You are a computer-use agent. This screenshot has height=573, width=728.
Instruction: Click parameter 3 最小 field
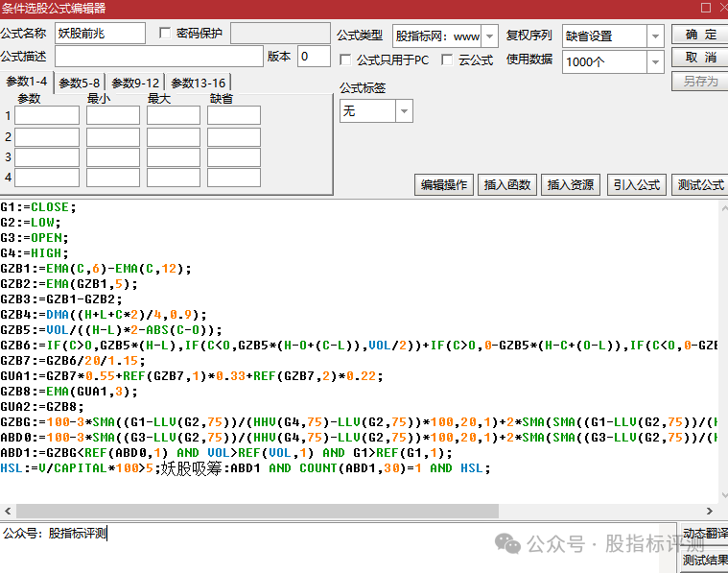click(x=113, y=157)
